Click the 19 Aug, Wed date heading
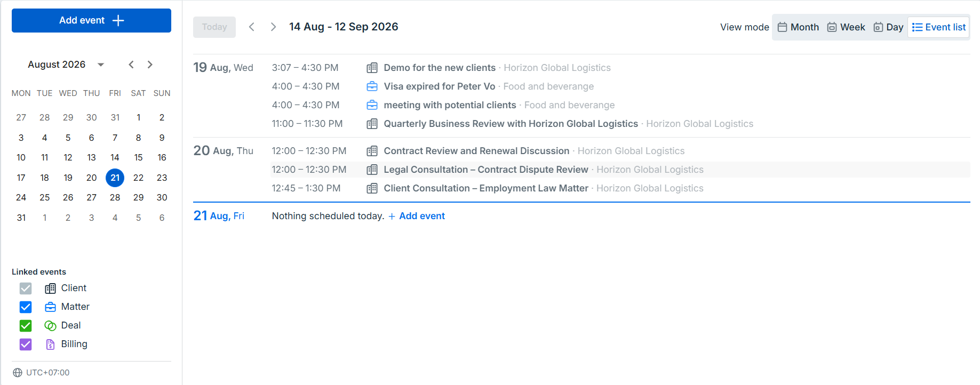This screenshot has width=980, height=385. (223, 68)
